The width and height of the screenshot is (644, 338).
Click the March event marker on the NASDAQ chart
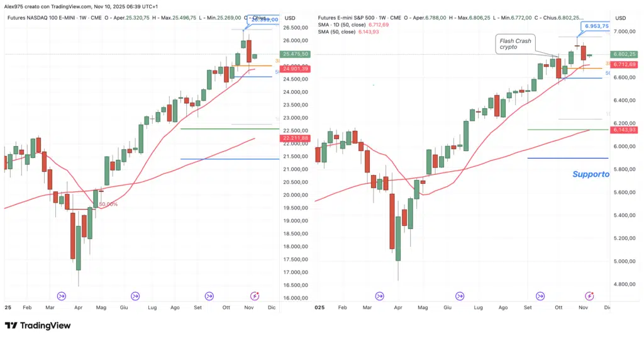(x=62, y=296)
